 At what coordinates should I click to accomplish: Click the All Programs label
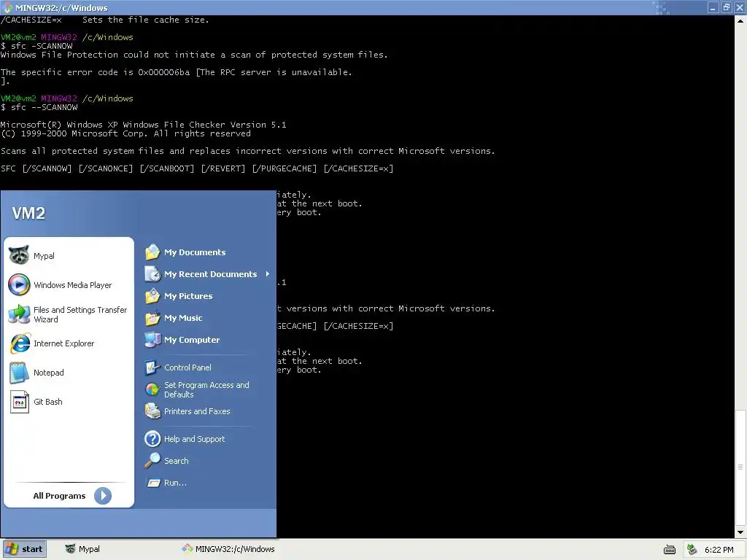tap(60, 496)
